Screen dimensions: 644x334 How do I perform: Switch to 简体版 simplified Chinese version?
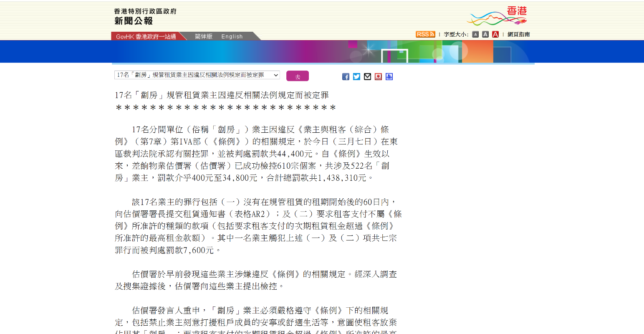(x=204, y=37)
